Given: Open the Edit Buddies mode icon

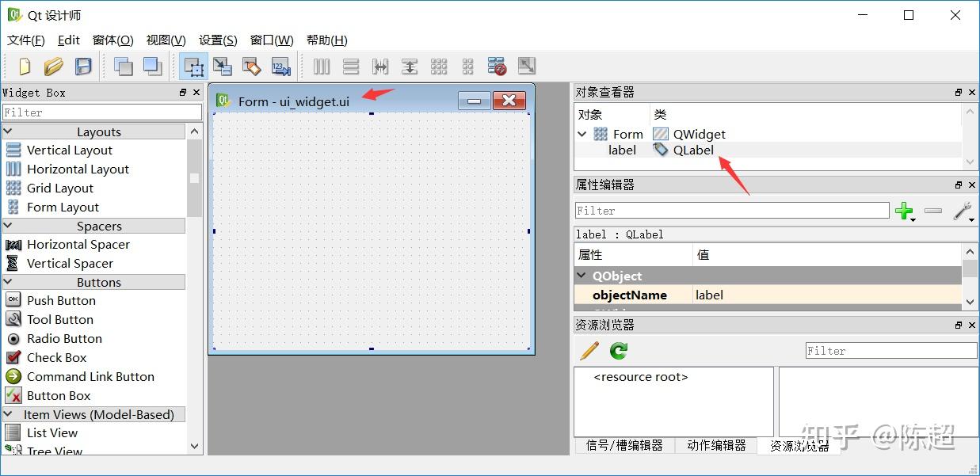Looking at the screenshot, I should [252, 67].
